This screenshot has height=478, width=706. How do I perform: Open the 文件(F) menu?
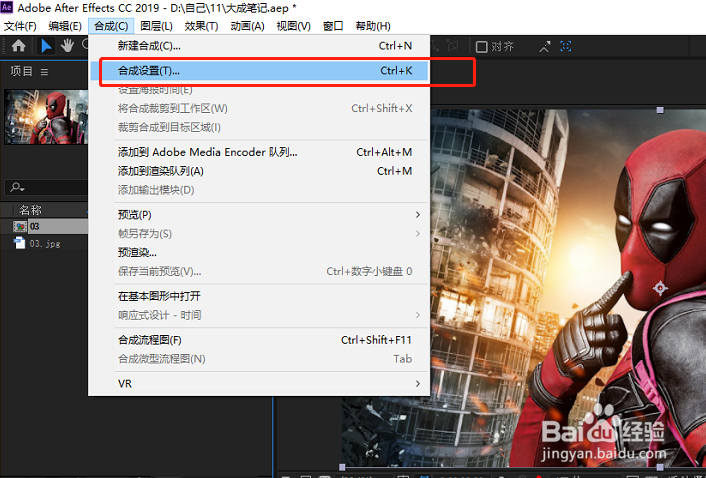click(20, 26)
